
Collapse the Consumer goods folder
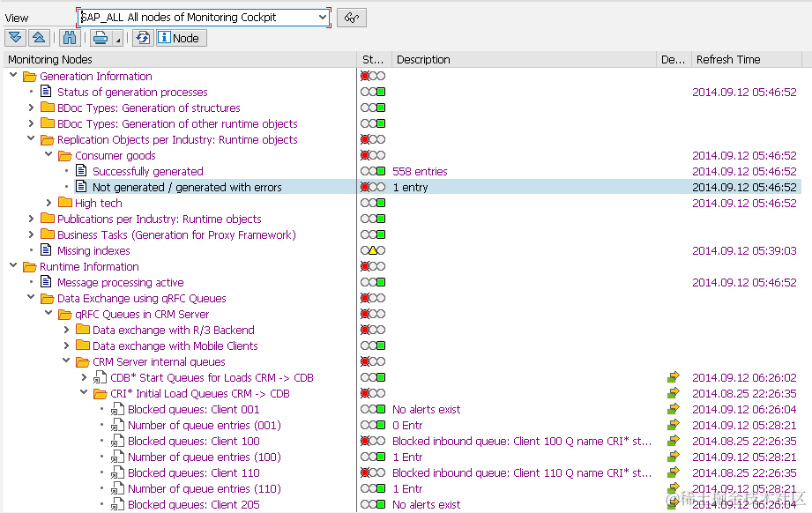pyautogui.click(x=48, y=154)
